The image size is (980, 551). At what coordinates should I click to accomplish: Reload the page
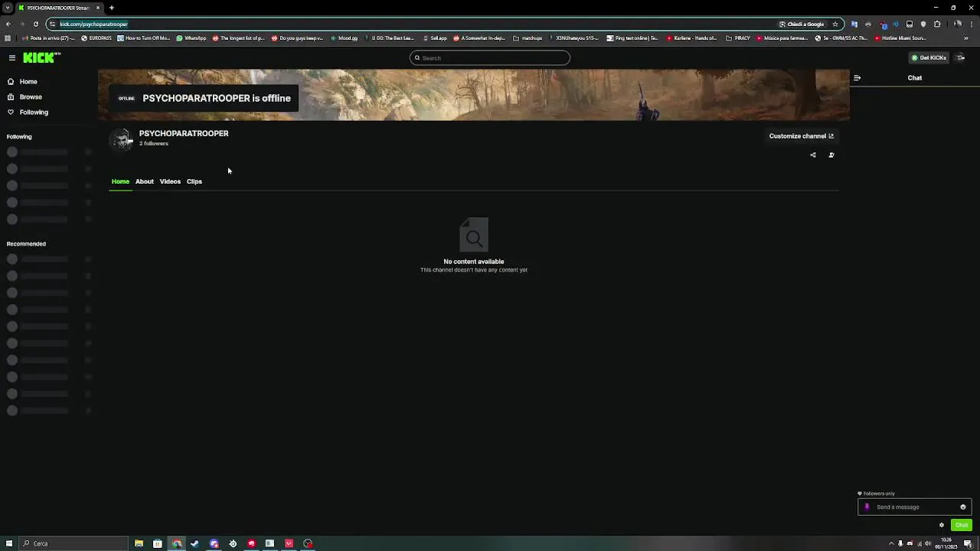click(35, 24)
